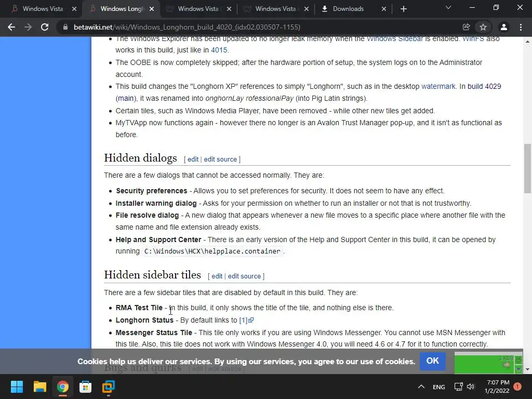Click the scrollbar down arrow

tap(527, 369)
